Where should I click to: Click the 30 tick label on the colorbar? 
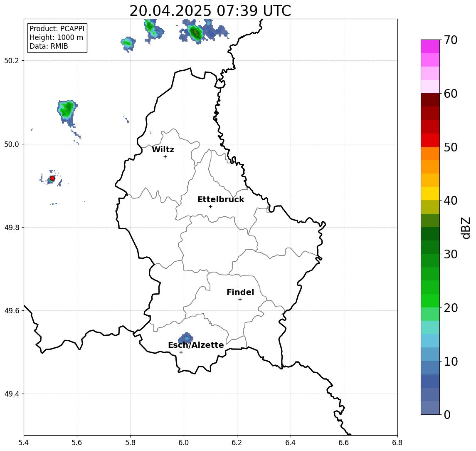click(x=450, y=254)
